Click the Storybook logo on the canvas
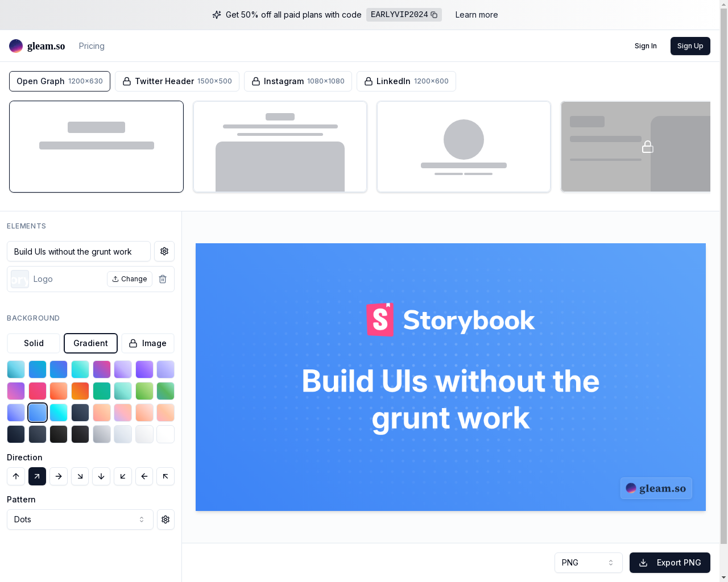The image size is (728, 582). [x=450, y=320]
